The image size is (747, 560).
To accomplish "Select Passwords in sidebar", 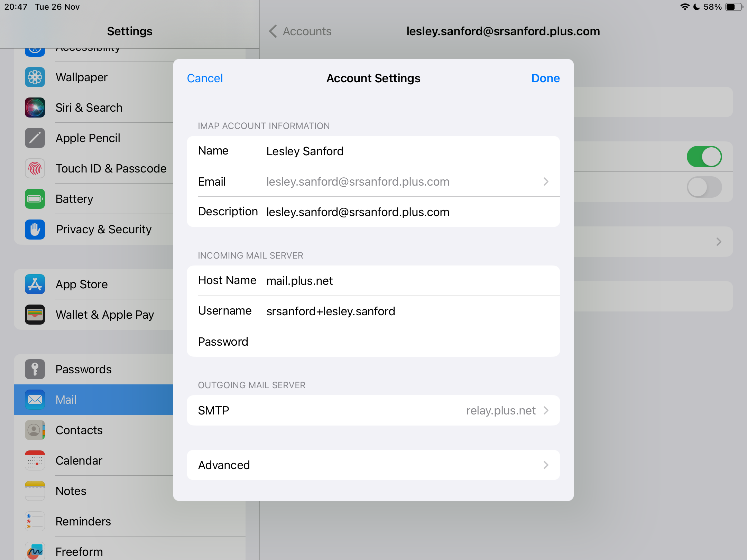I will tap(93, 369).
